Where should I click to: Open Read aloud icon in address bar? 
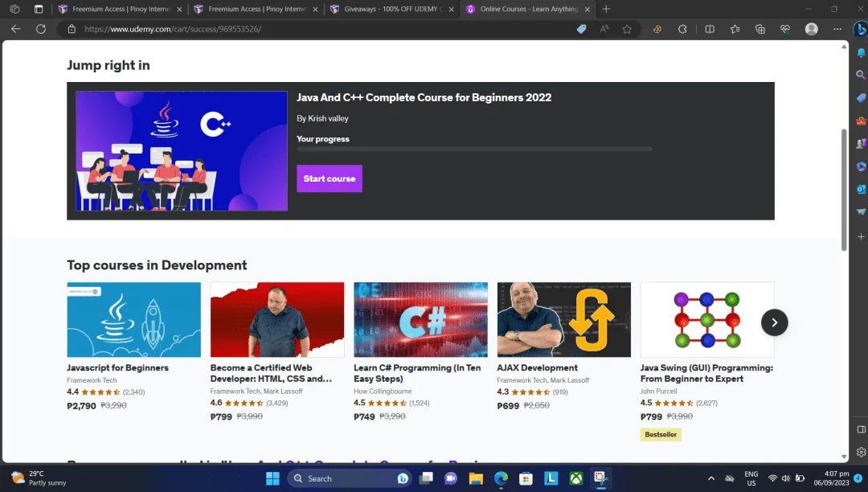(x=604, y=29)
